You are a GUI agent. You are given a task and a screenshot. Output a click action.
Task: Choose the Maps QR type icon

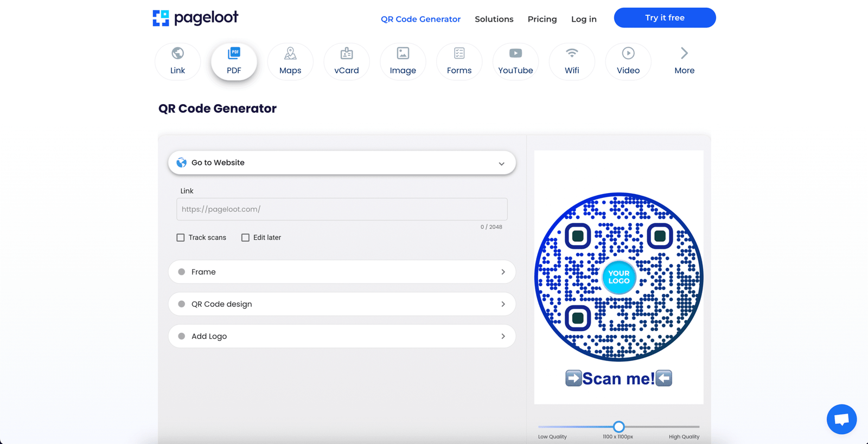(x=290, y=61)
